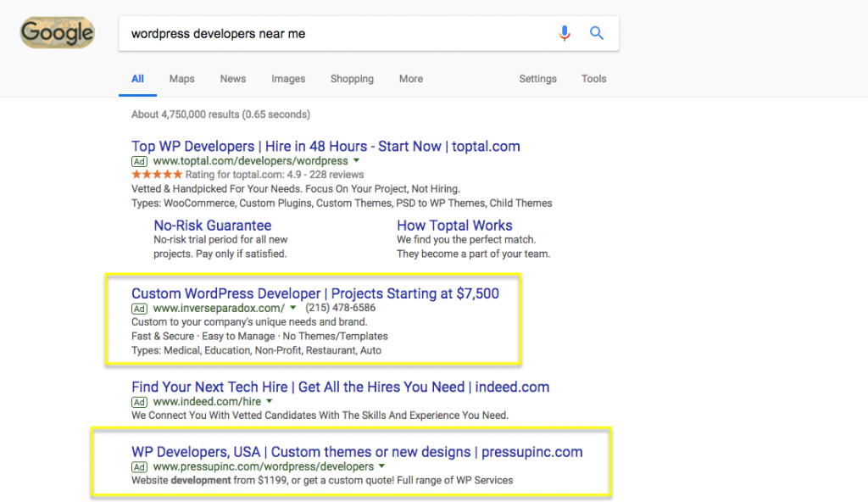The width and height of the screenshot is (868, 502).
Task: Click 'Fast & Secure · Easy to Manage' text
Action: pyautogui.click(x=259, y=337)
